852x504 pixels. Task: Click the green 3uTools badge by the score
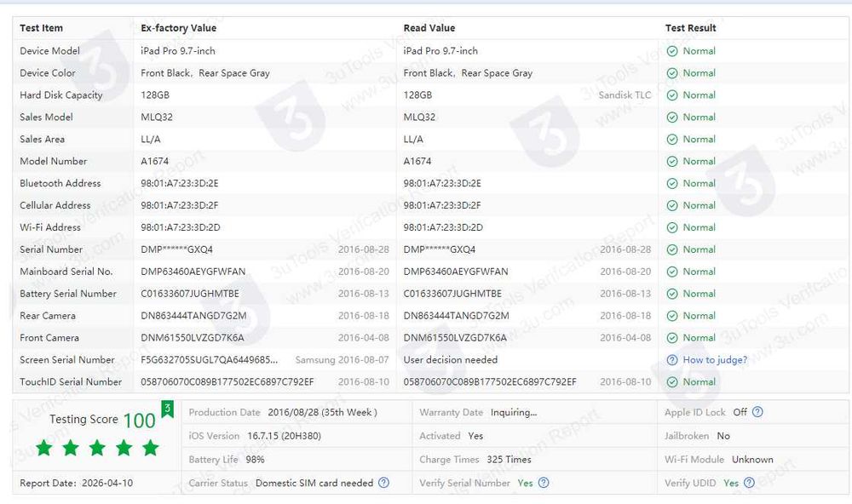(x=167, y=409)
